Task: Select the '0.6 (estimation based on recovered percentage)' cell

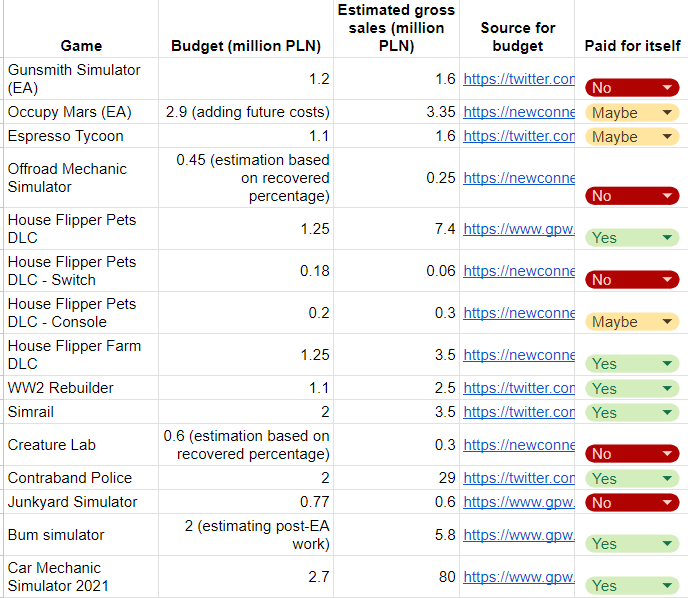Action: [x=246, y=445]
